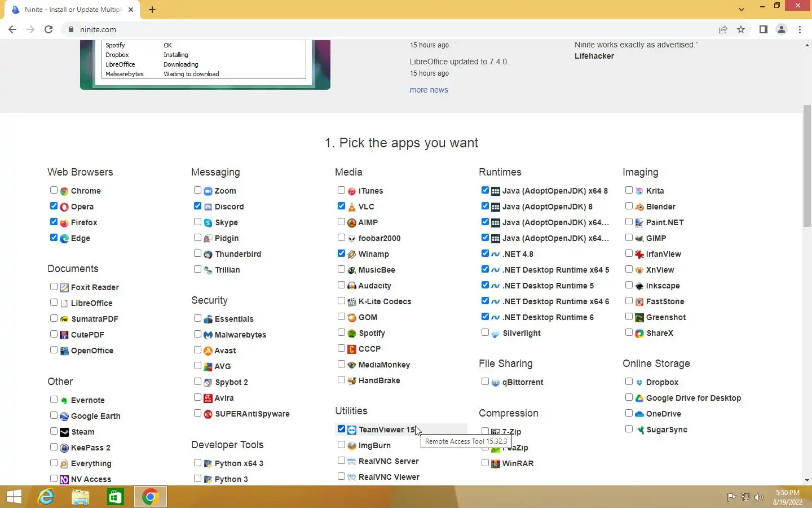
Task: Open the Chrome three-dot menu
Action: pos(800,29)
